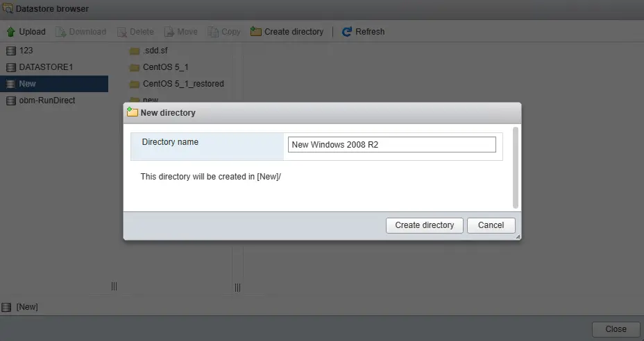Click the CentOS 5_1 folder icon
The height and width of the screenshot is (341, 644).
click(135, 67)
